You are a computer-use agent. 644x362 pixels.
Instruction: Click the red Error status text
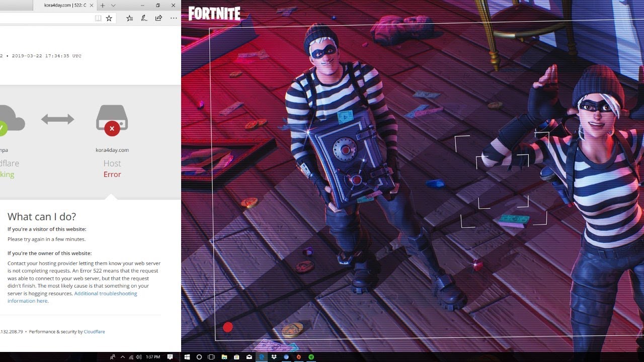click(112, 174)
